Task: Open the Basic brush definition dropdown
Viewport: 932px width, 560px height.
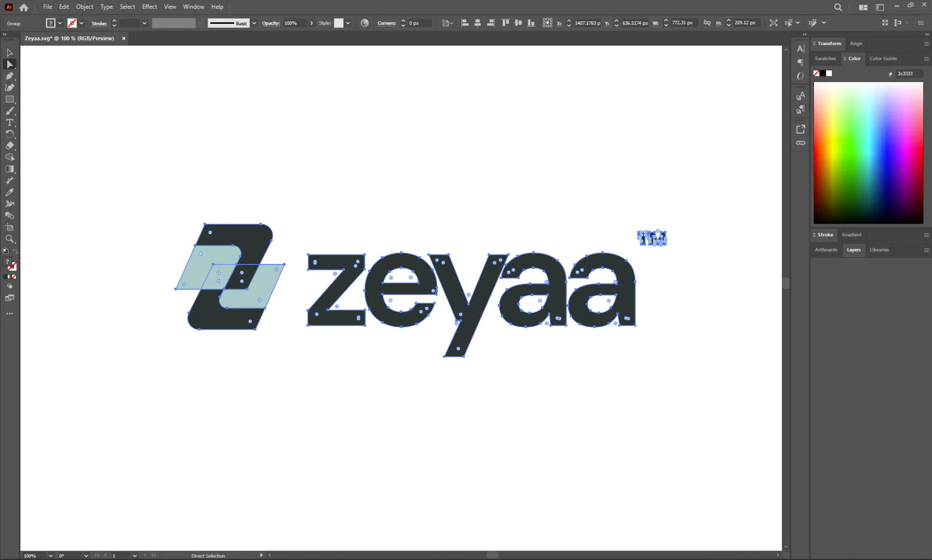Action: (x=254, y=23)
